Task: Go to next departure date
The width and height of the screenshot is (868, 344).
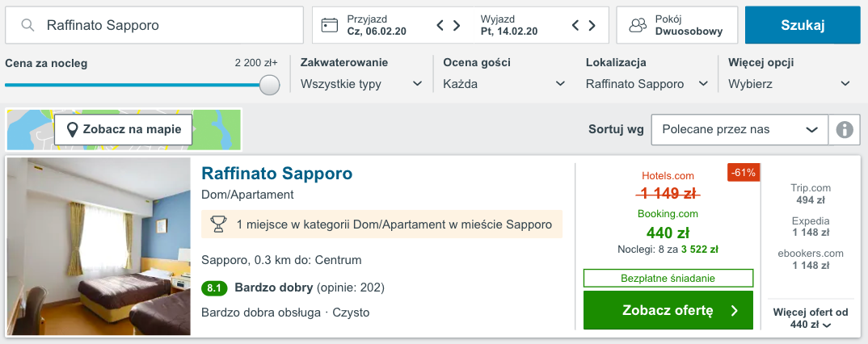Action: click(x=592, y=25)
